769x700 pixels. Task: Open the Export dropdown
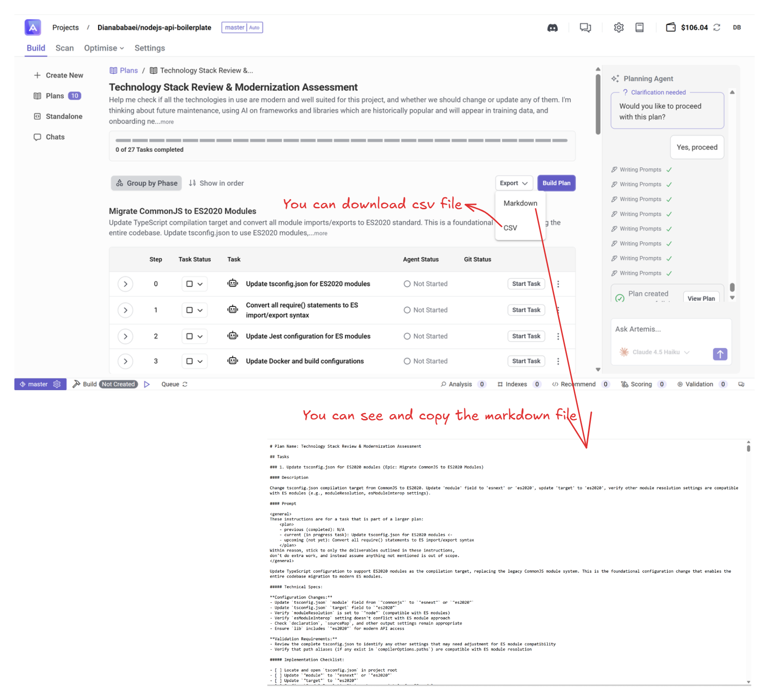point(514,183)
